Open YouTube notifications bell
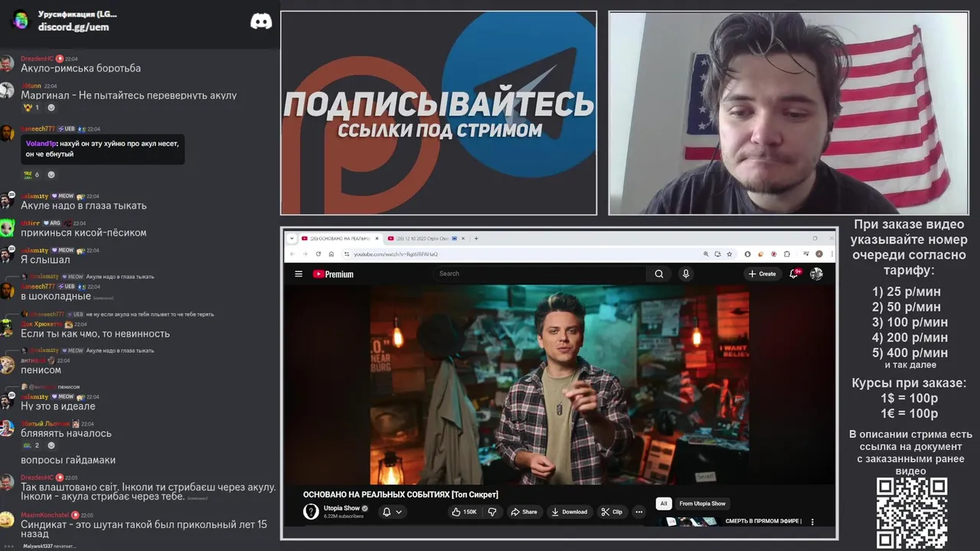Screen dimensions: 980x551 pyautogui.click(x=795, y=274)
